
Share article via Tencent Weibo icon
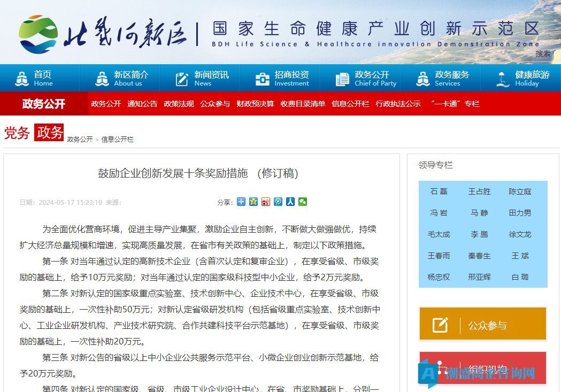click(278, 202)
